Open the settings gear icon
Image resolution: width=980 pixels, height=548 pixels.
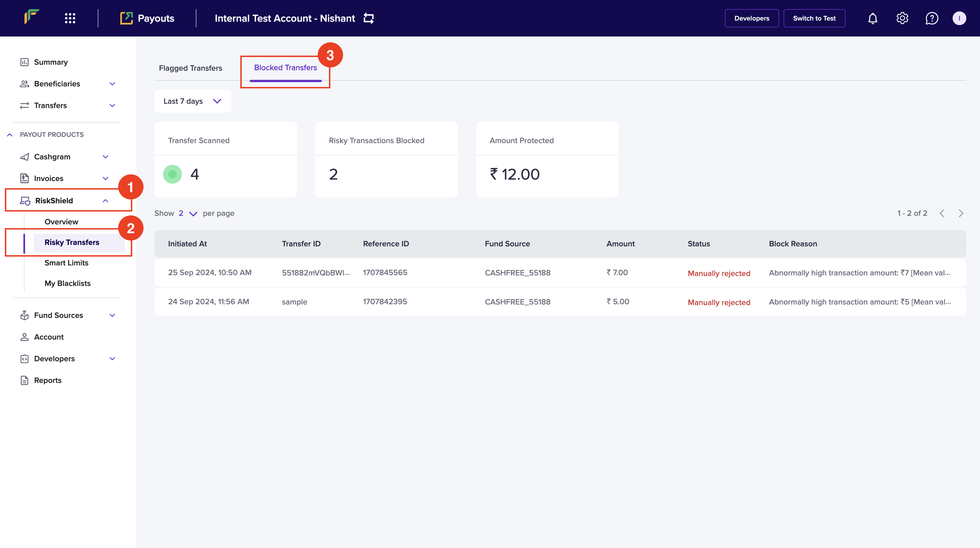tap(902, 18)
